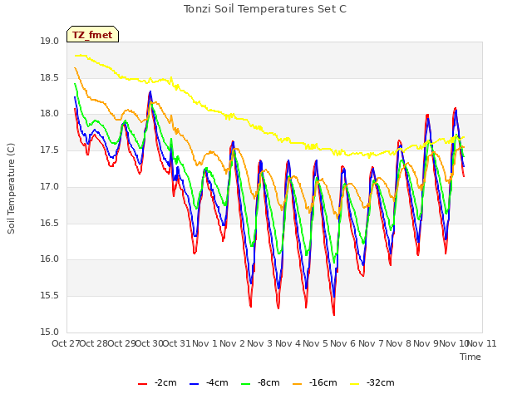Click the TZ_fmet label box
532x399 pixels.
click(92, 34)
